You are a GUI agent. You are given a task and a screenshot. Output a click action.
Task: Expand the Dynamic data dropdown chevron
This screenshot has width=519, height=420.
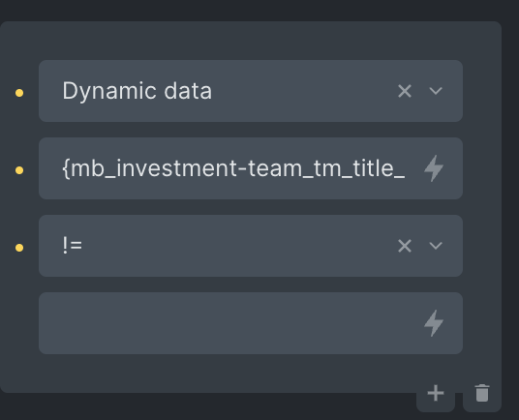click(436, 91)
